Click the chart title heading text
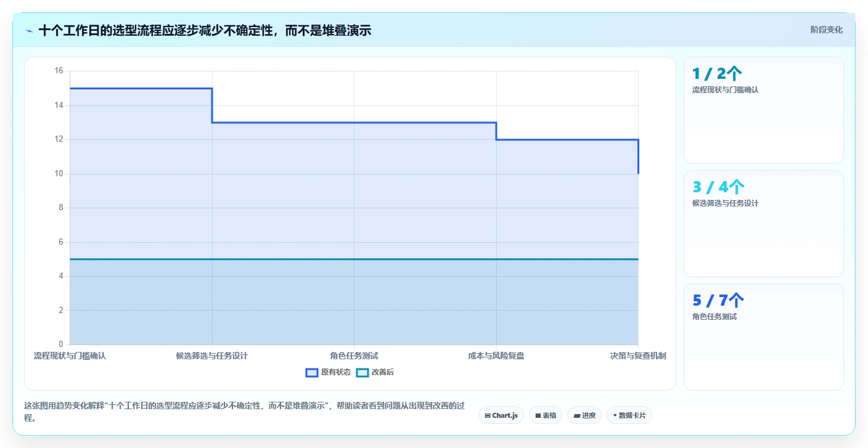The height and width of the screenshot is (448, 868). tap(205, 31)
